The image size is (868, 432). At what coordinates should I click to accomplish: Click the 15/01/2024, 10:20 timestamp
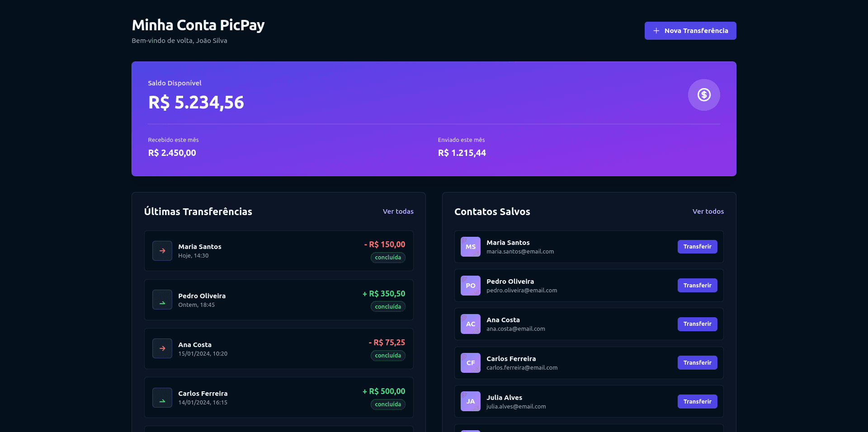tap(203, 354)
